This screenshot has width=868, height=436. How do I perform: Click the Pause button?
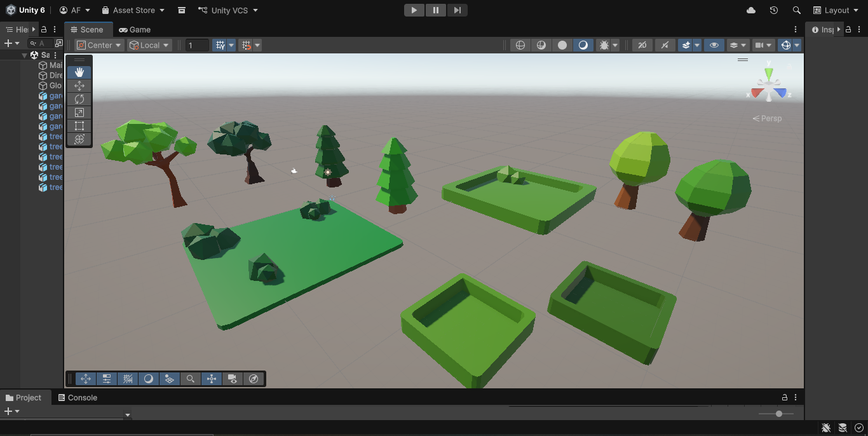click(436, 10)
